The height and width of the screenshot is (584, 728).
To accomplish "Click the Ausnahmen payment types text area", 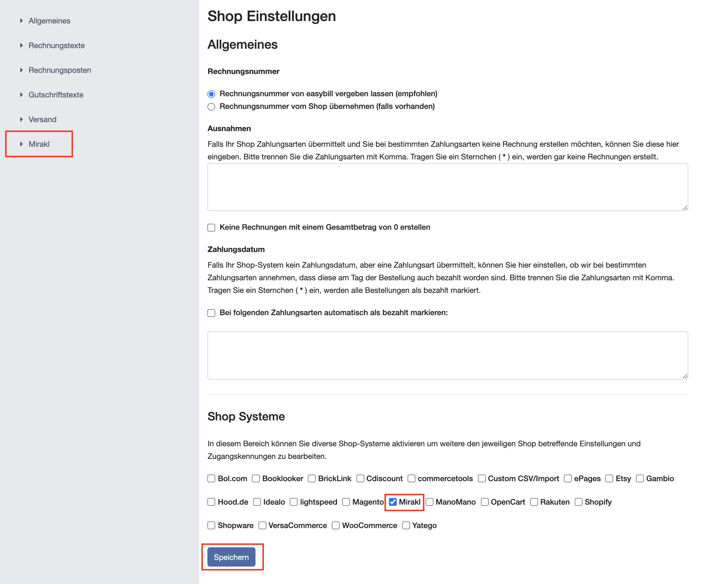I will [448, 187].
